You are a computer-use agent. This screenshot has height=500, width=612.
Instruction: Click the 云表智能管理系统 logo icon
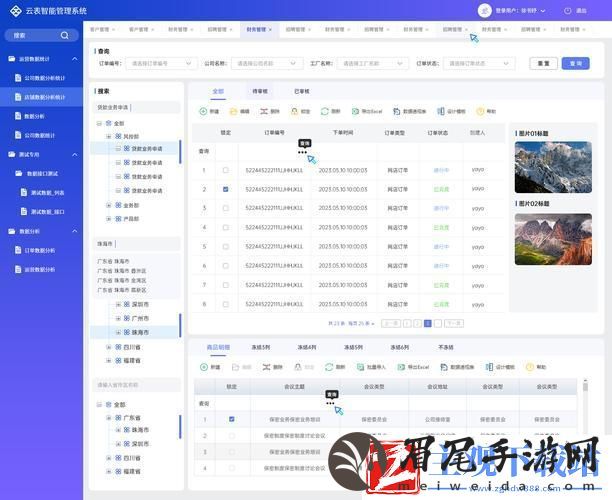(x=15, y=11)
